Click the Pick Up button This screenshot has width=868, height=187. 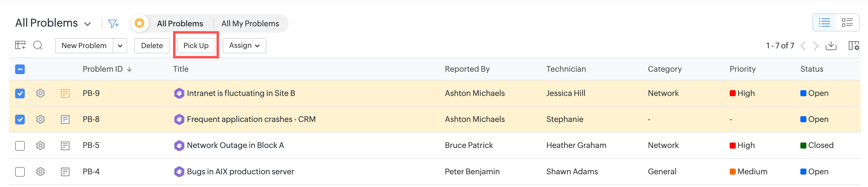[x=196, y=46]
